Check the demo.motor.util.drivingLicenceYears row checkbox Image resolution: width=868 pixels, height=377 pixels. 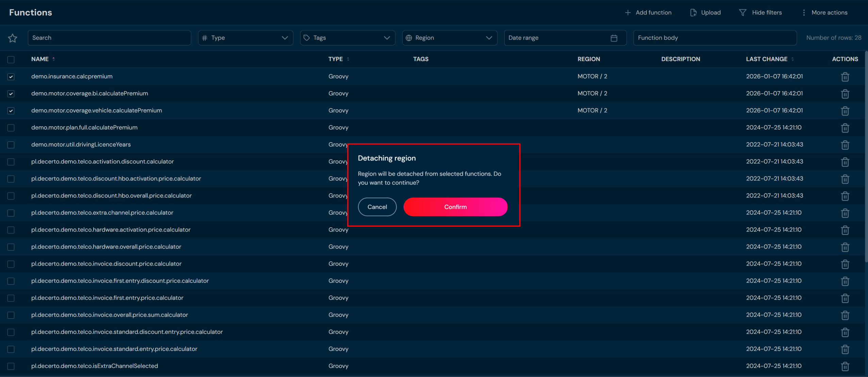[11, 145]
